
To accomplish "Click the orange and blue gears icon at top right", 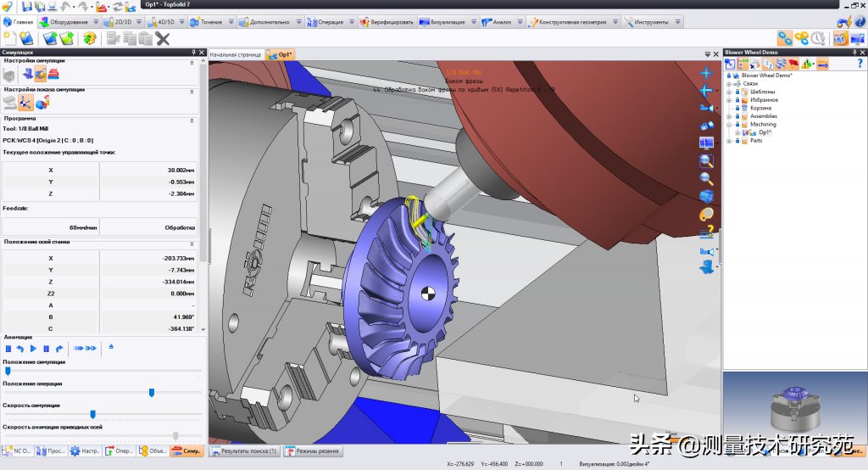I will coord(802,38).
